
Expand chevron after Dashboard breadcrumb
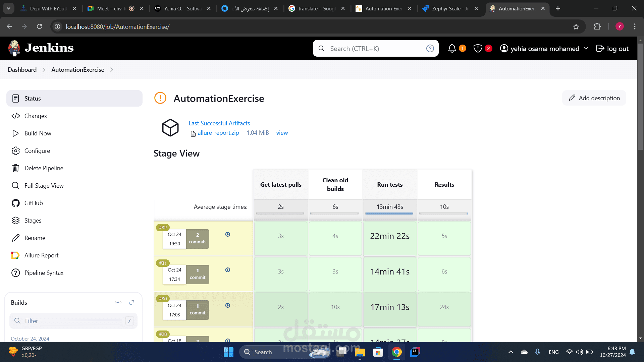(x=44, y=70)
